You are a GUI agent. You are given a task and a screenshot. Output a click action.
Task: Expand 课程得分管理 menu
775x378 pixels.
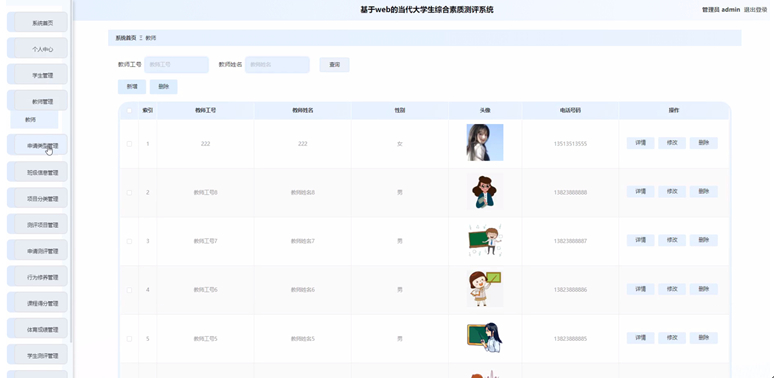(38, 303)
